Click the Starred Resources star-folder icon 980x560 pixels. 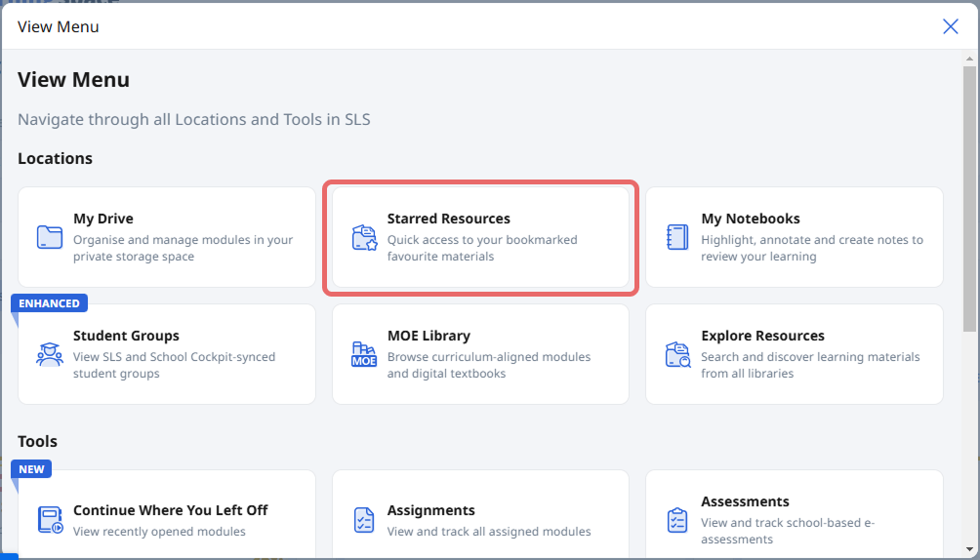(364, 237)
